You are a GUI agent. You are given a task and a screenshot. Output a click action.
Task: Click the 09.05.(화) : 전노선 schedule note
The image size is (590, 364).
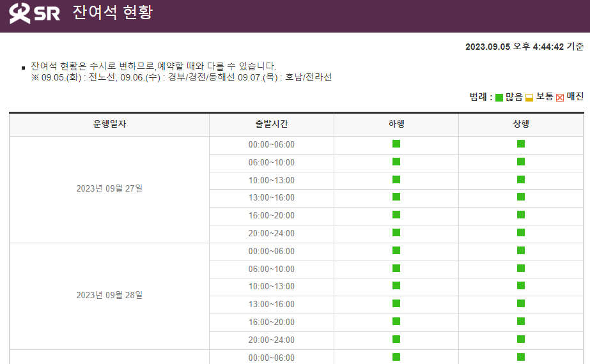(x=182, y=77)
